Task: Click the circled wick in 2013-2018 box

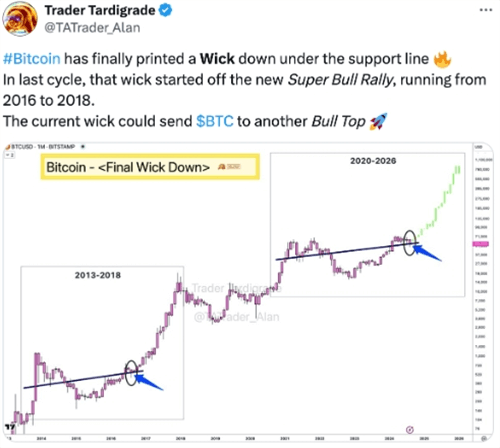Action: point(131,373)
